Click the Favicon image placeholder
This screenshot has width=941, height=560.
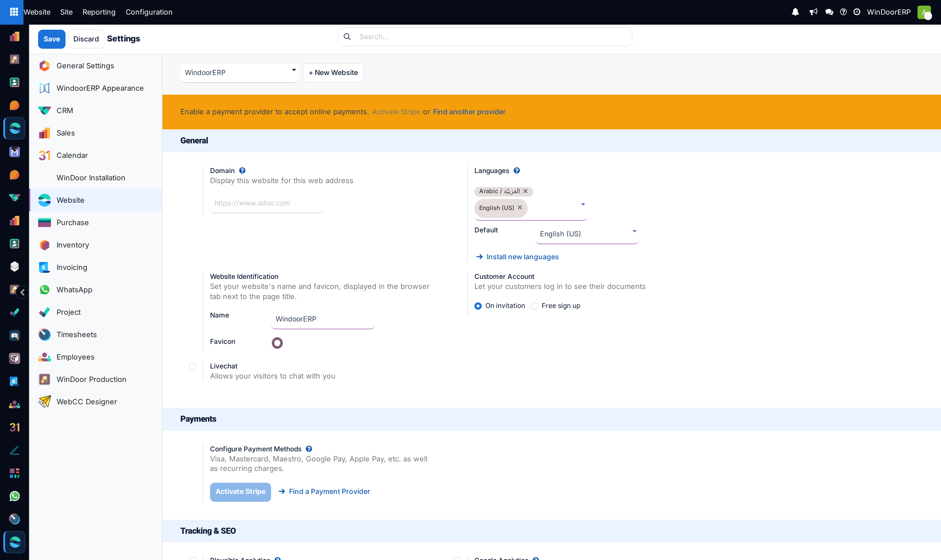pos(277,343)
